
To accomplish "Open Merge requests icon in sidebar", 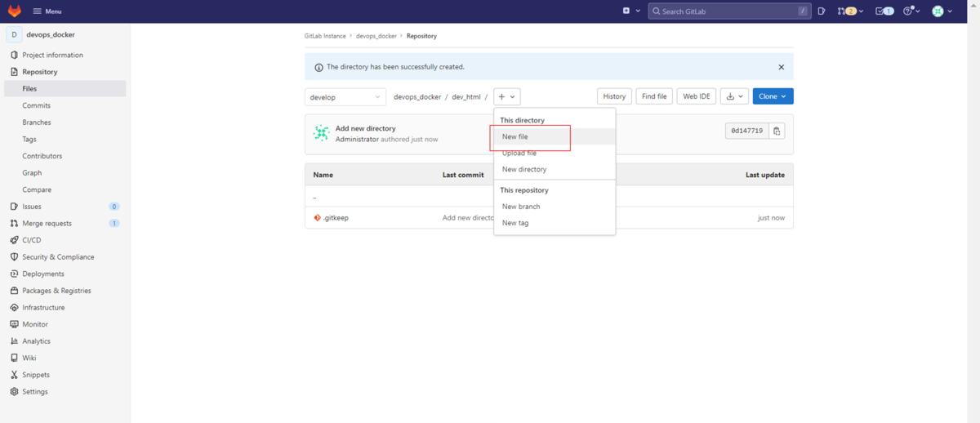I will [14, 223].
